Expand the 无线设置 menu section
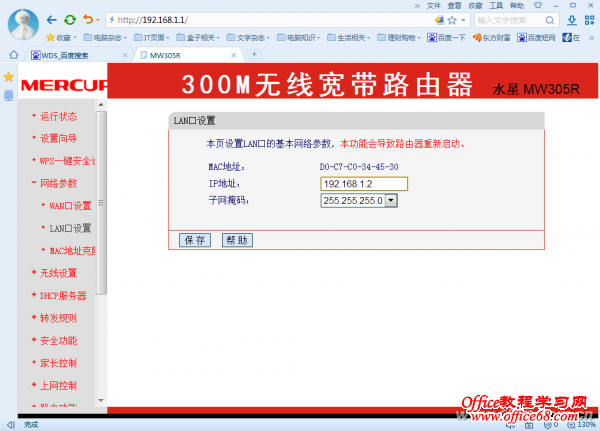The width and height of the screenshot is (600, 431). [x=59, y=273]
